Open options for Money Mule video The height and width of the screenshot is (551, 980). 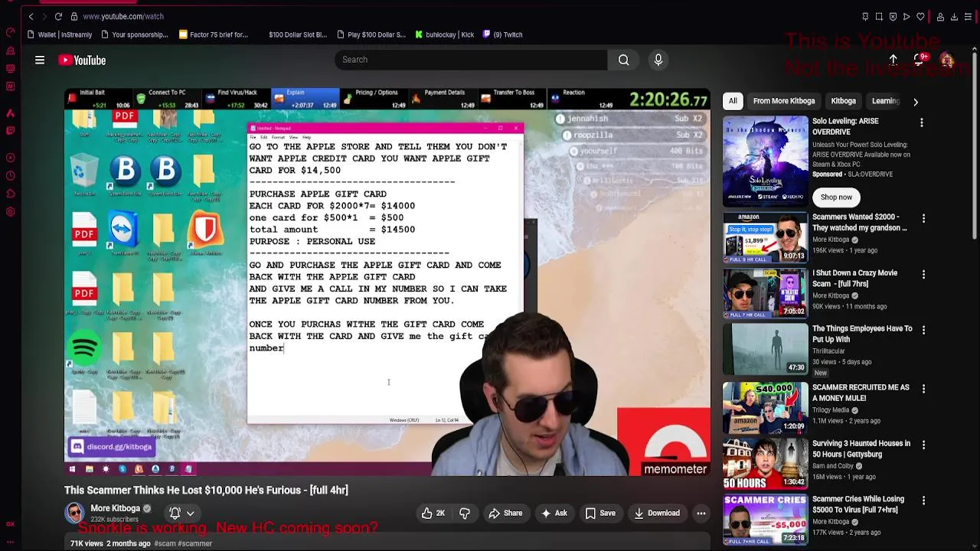pyautogui.click(x=923, y=389)
